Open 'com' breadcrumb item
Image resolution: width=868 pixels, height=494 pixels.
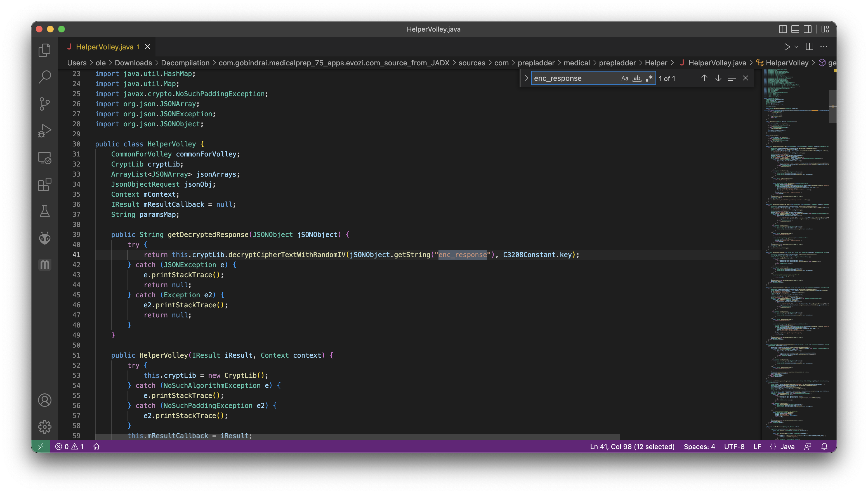[501, 63]
